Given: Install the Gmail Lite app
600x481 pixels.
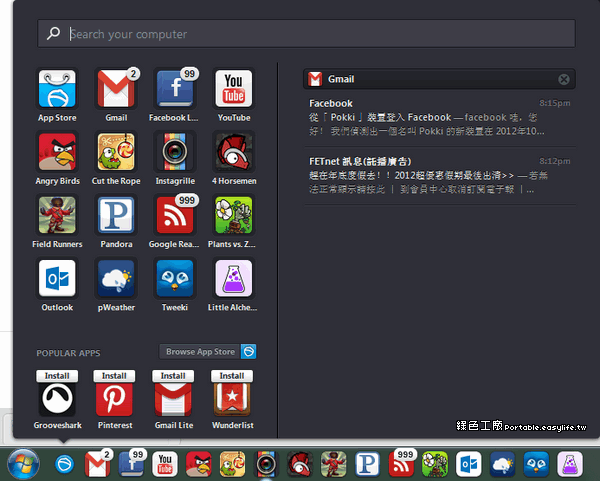Looking at the screenshot, I should click(173, 376).
